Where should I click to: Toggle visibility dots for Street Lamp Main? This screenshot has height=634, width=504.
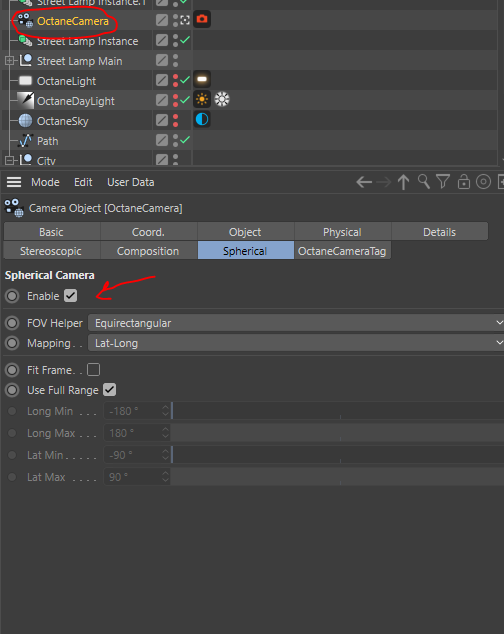point(175,60)
